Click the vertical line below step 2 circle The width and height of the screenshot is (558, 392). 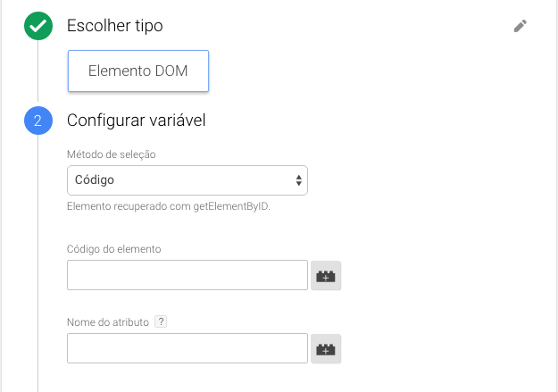click(x=38, y=268)
